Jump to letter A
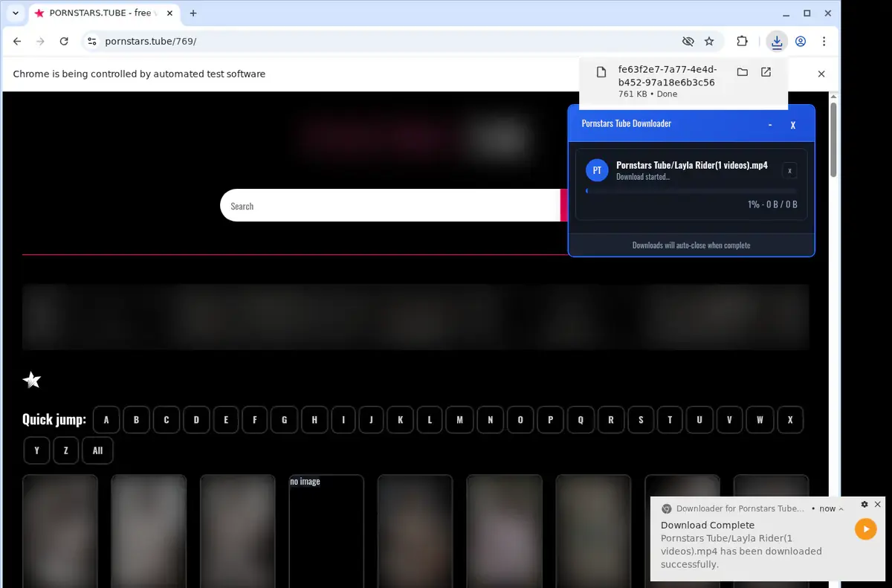This screenshot has width=892, height=588. tap(106, 419)
